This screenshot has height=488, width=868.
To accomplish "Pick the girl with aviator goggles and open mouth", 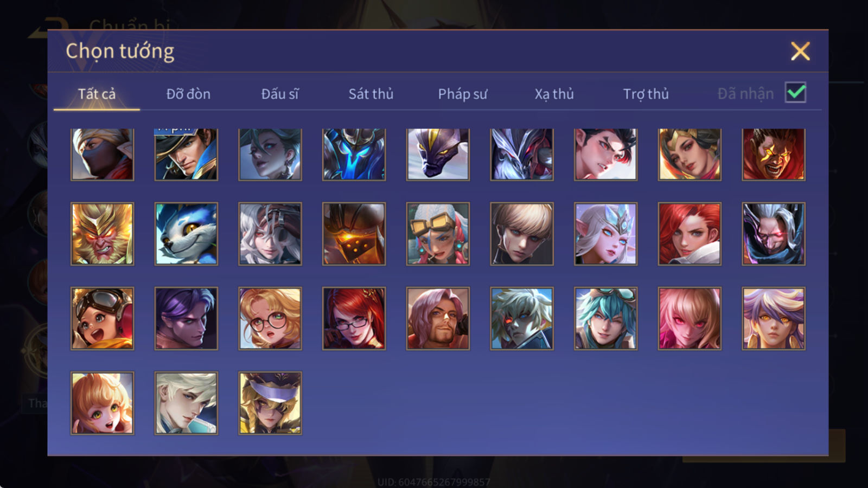I will click(x=102, y=318).
